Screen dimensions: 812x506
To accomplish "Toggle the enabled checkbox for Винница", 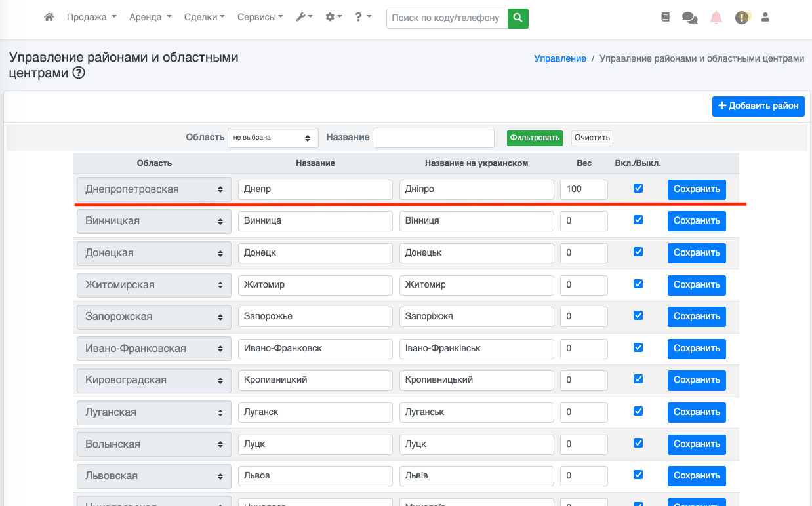I will click(x=638, y=220).
